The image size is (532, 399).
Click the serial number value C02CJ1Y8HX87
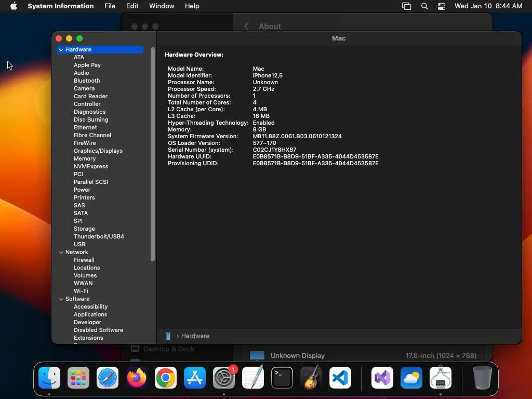coord(274,150)
